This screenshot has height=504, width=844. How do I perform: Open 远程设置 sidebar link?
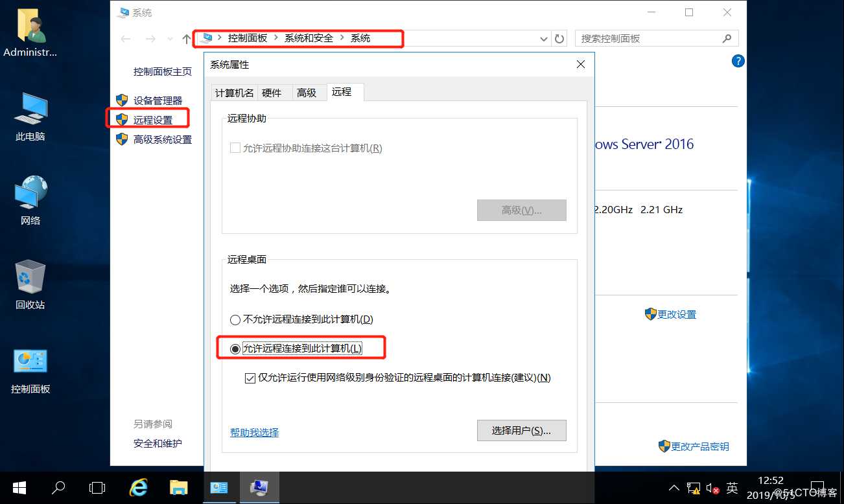153,120
